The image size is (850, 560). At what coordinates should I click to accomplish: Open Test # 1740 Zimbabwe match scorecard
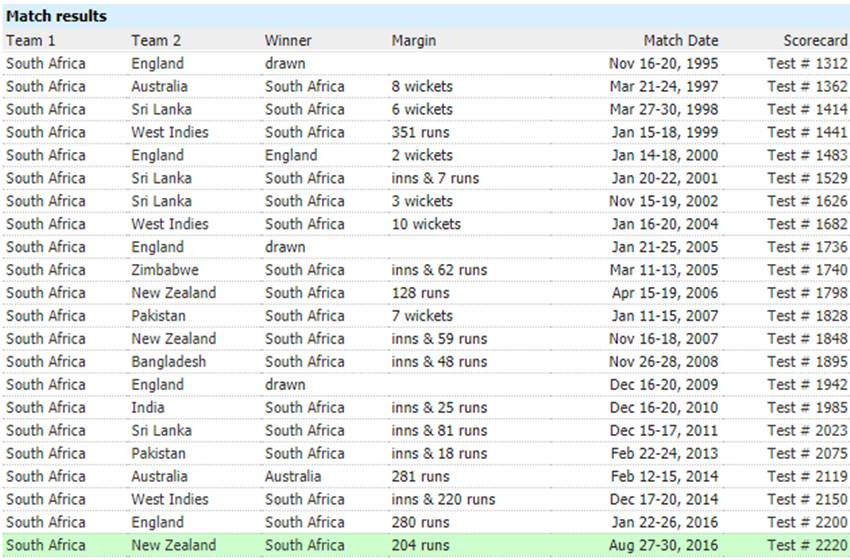tap(807, 270)
